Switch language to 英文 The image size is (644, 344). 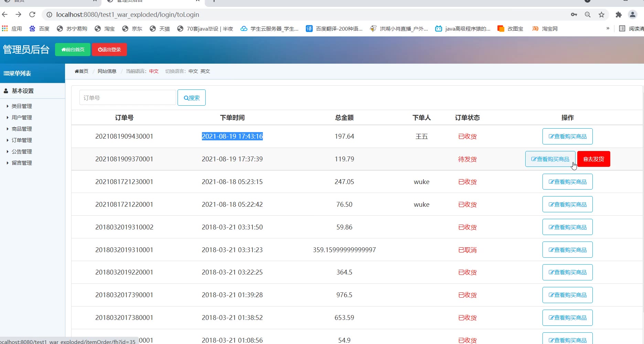coord(205,71)
